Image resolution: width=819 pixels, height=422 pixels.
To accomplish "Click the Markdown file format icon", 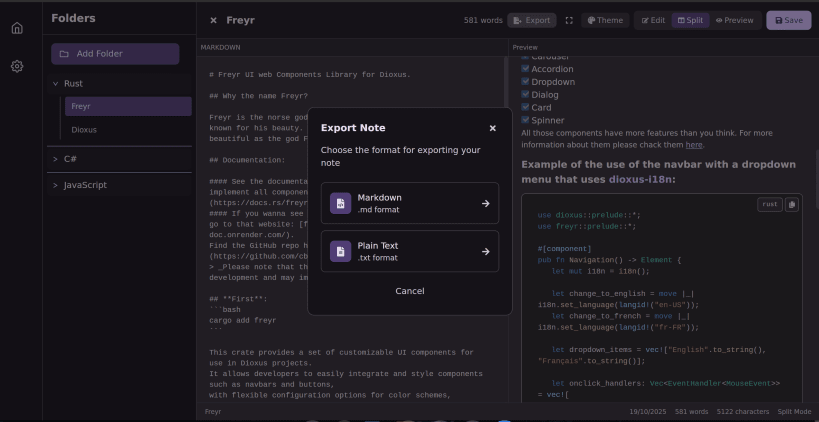I will click(x=340, y=203).
